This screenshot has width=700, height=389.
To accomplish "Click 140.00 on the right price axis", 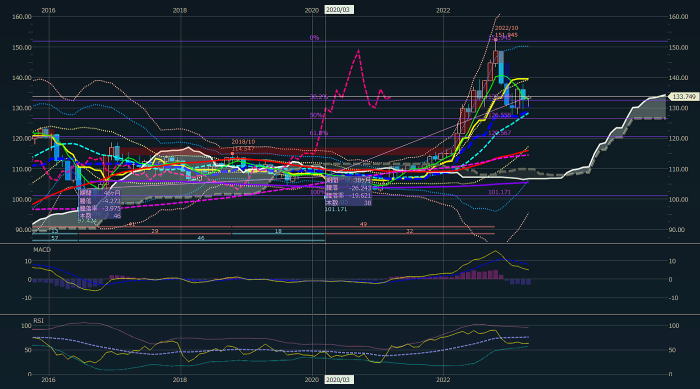I will click(x=679, y=78).
